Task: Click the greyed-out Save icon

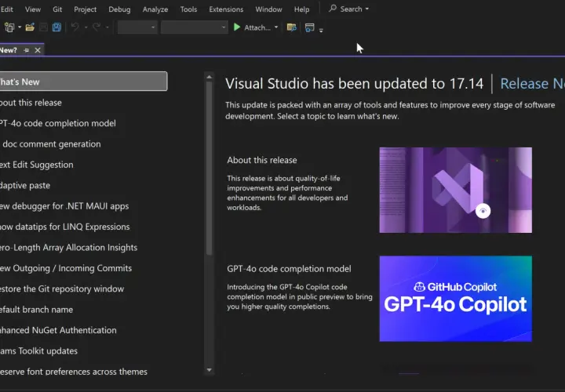Action: tap(44, 27)
